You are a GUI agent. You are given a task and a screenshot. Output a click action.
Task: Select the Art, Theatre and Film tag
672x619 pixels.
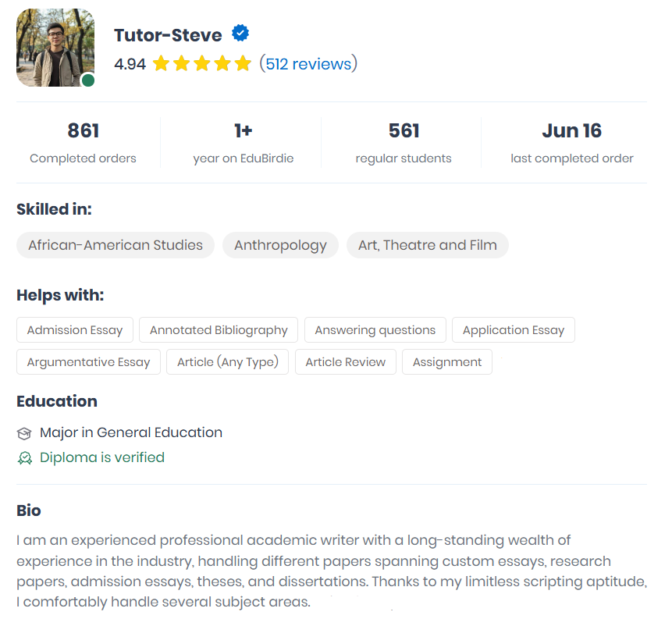(x=427, y=245)
